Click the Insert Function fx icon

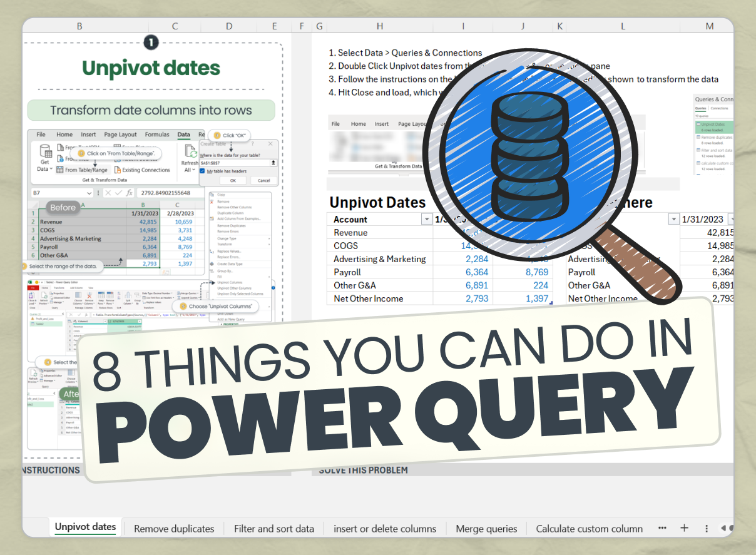coord(128,193)
